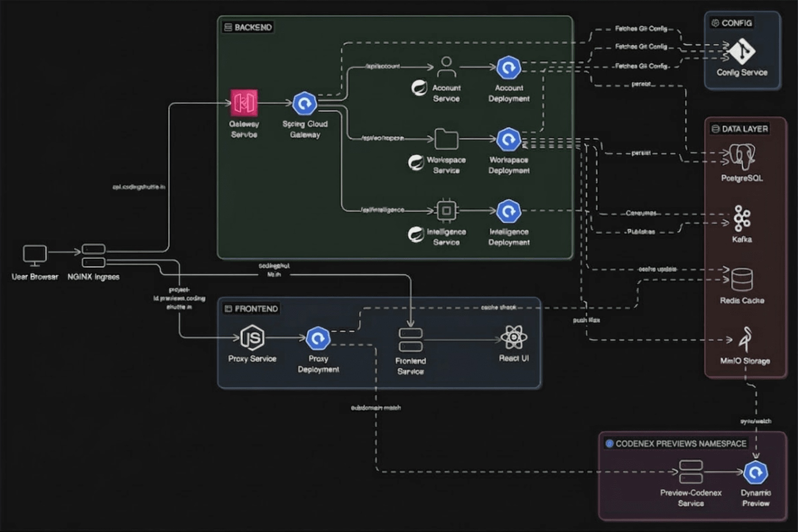Select the DATA LAYER group title
Screen dimensions: 798x532
745,129
